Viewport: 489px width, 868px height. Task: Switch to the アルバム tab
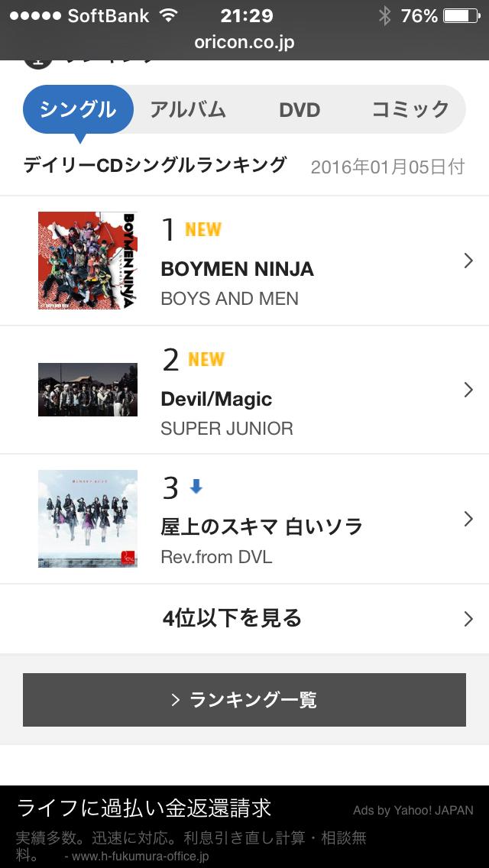[x=188, y=110]
